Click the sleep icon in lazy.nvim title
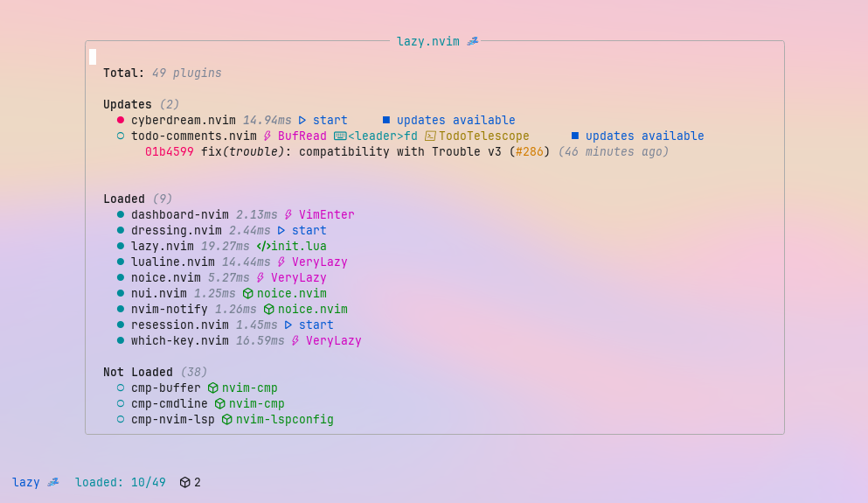868x503 pixels. pos(472,41)
